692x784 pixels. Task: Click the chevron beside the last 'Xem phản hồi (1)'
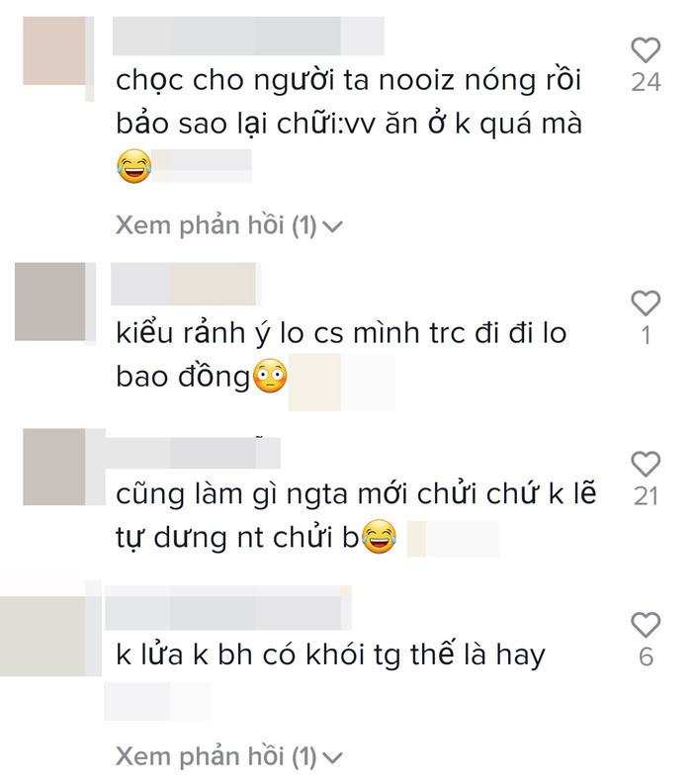pyautogui.click(x=333, y=758)
